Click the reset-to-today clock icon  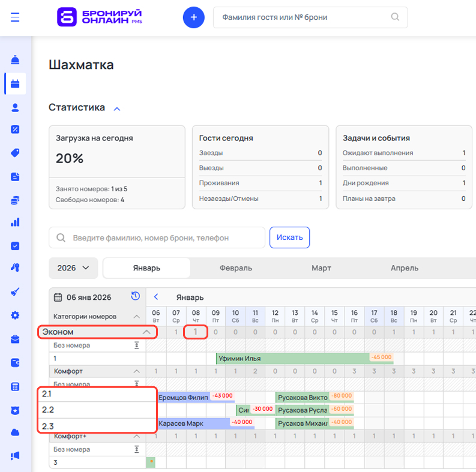point(136,296)
